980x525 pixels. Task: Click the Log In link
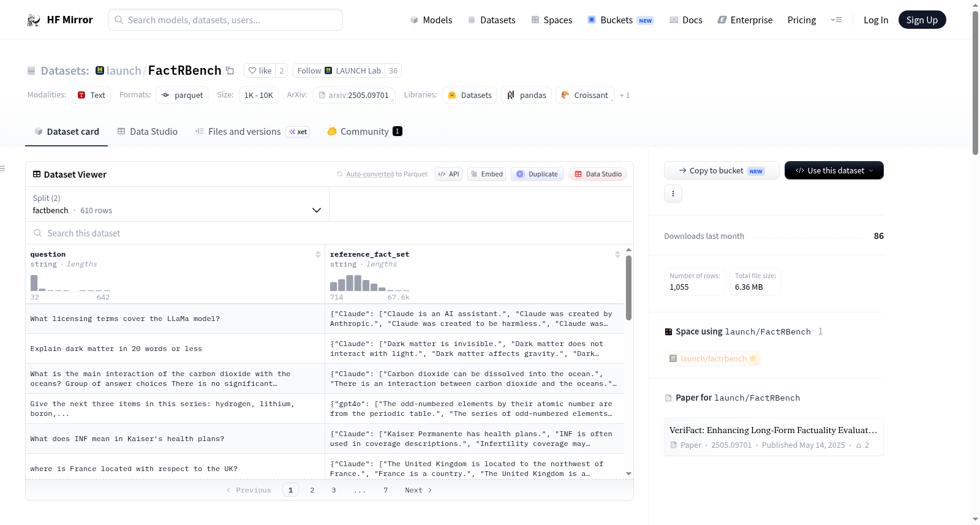(x=876, y=20)
